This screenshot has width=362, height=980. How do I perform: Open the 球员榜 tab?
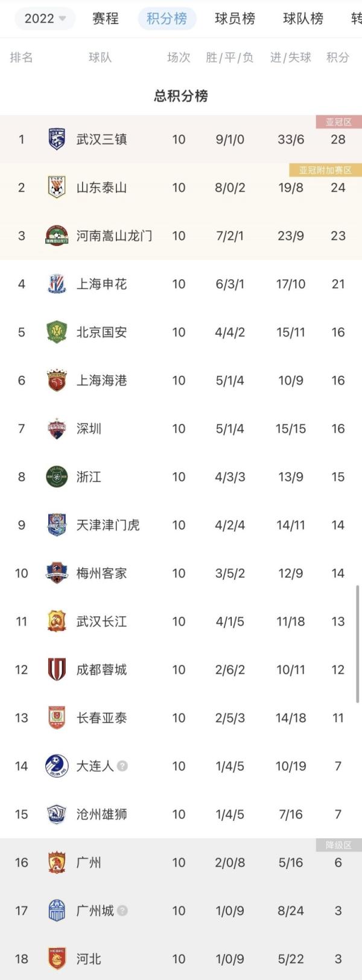(x=235, y=19)
